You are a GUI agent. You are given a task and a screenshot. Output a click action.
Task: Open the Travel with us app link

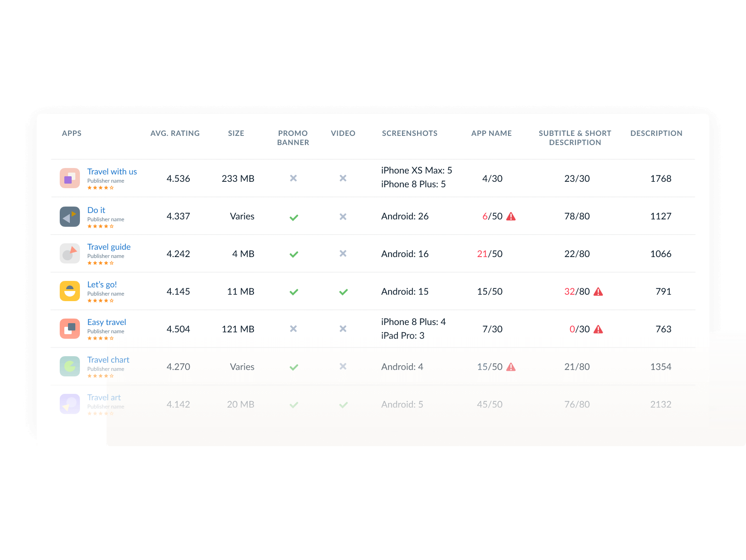click(112, 172)
